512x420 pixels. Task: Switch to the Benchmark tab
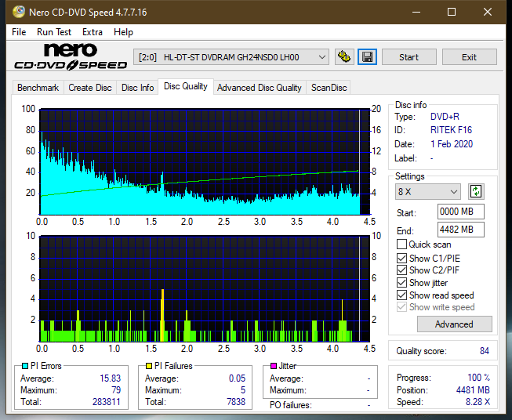coord(38,88)
